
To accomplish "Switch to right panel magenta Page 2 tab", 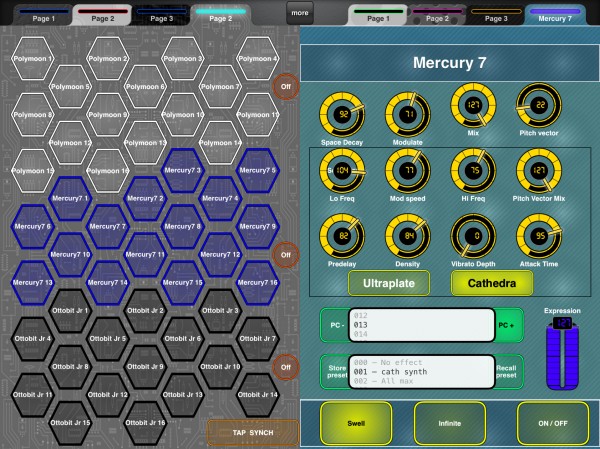I will (437, 16).
